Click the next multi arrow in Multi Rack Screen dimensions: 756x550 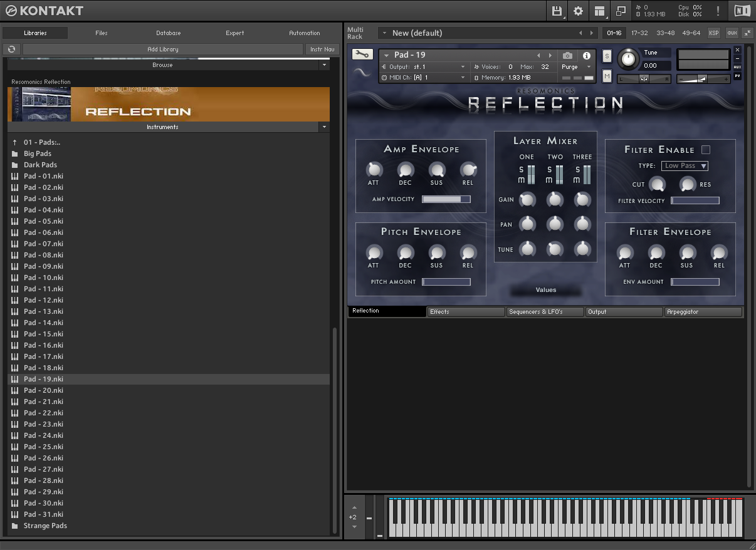tap(591, 33)
